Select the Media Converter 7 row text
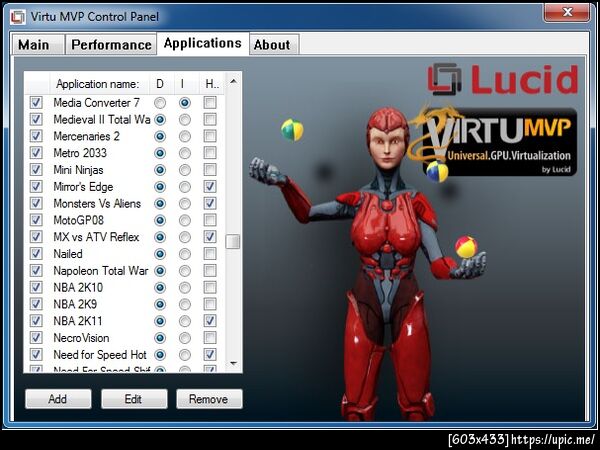The image size is (600, 450). pyautogui.click(x=96, y=103)
